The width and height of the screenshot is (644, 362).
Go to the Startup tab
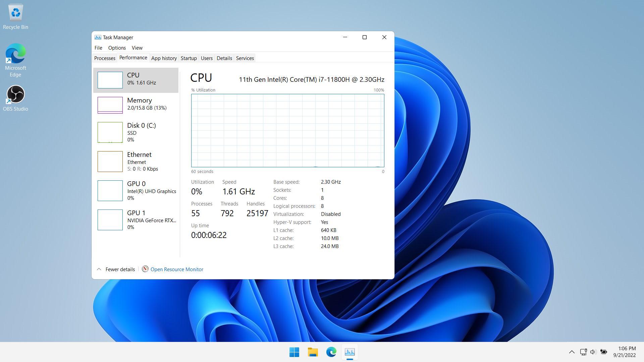pos(189,58)
